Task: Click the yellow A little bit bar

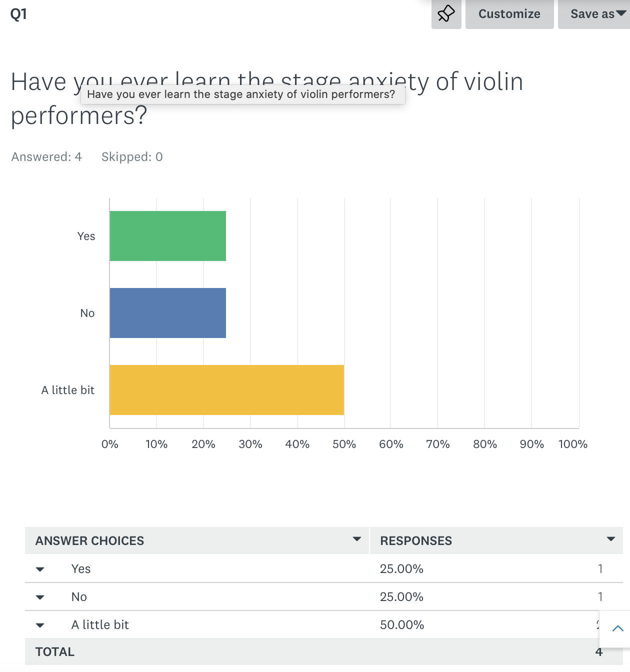Action: coord(226,390)
